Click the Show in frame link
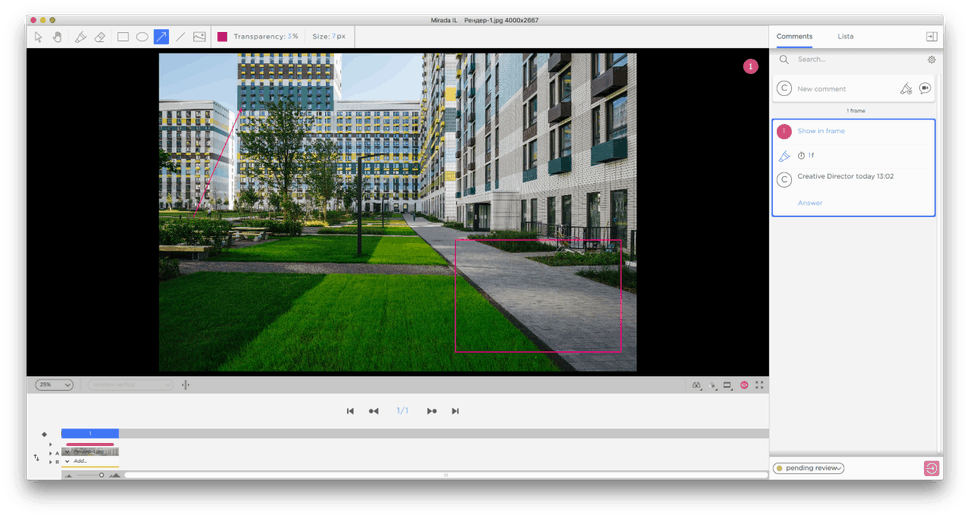This screenshot has height=518, width=970. pyautogui.click(x=820, y=131)
